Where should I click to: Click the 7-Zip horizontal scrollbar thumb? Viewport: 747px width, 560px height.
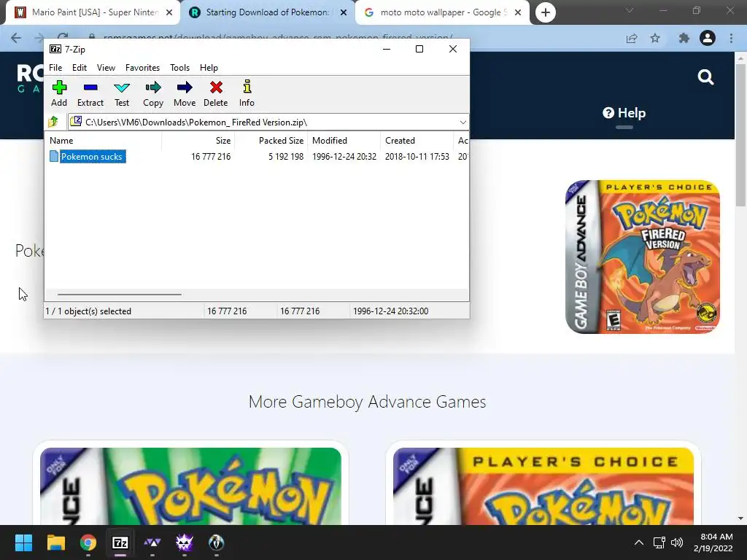click(119, 295)
